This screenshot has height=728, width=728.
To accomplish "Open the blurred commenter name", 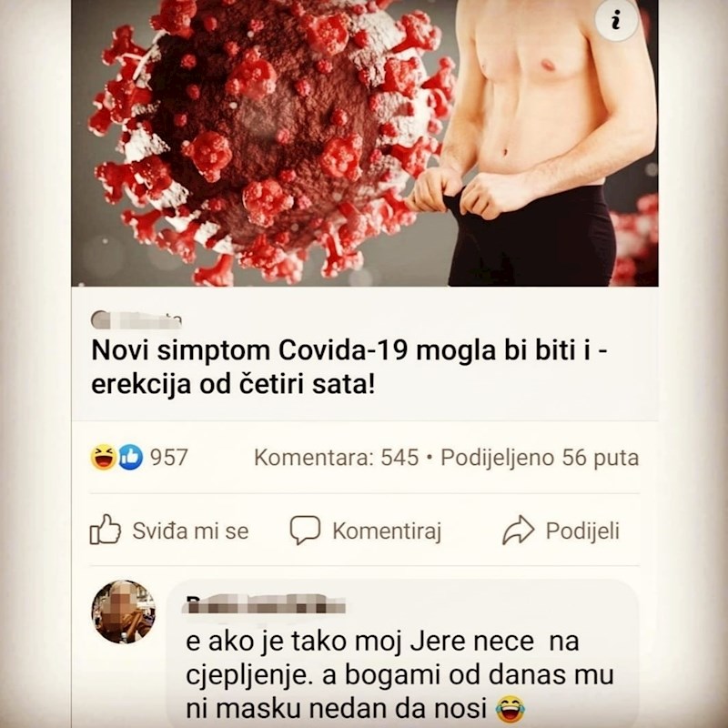I will pyautogui.click(x=266, y=604).
